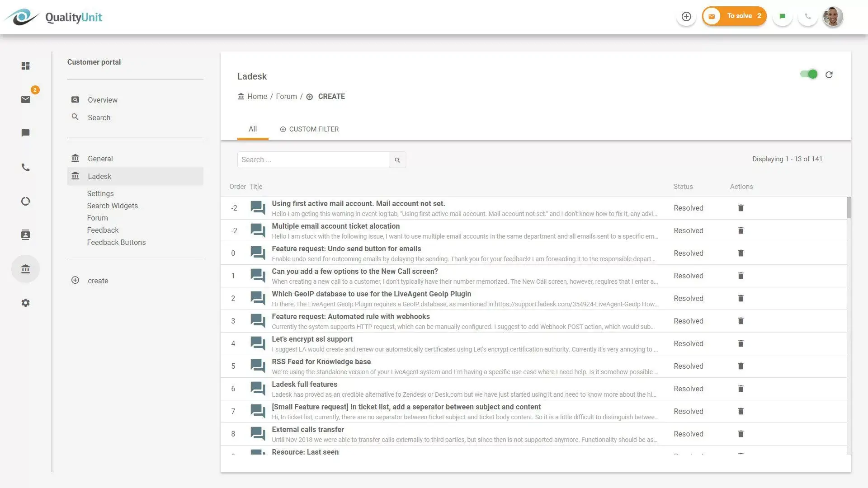Open Configuration via the settings gear icon
Screen dimensions: 868x488
26,302
